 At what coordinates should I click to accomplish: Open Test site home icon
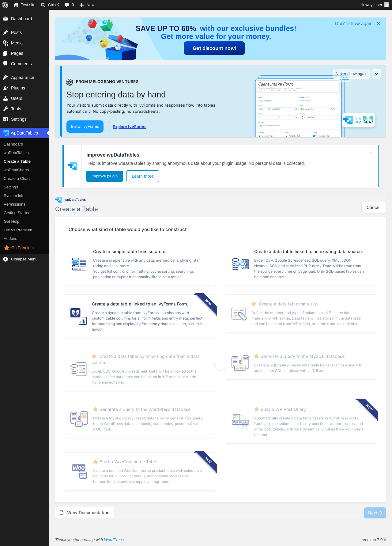click(16, 5)
